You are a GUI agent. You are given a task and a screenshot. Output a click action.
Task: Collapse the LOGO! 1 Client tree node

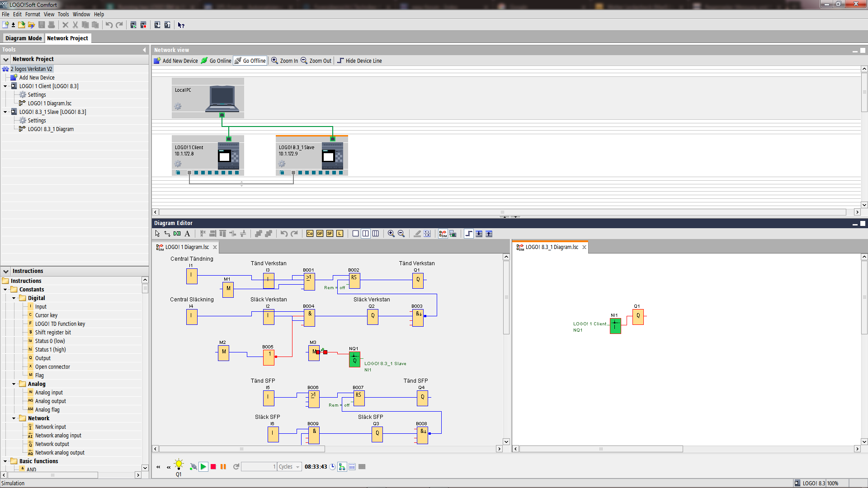pyautogui.click(x=5, y=86)
